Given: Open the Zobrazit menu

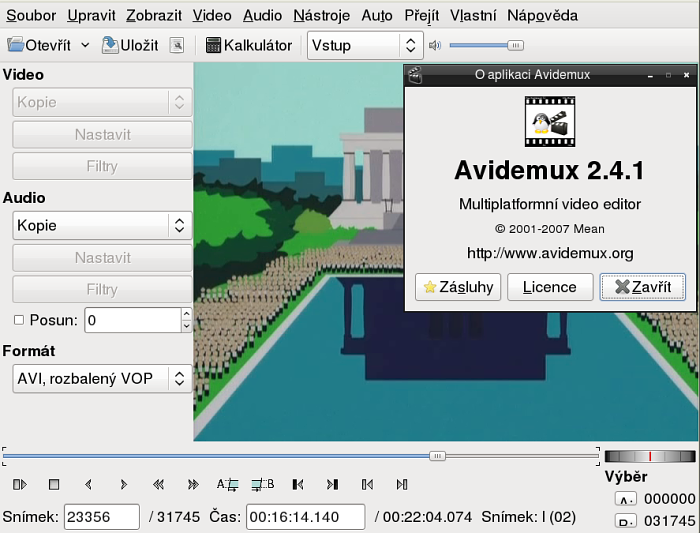Looking at the screenshot, I should tap(154, 16).
